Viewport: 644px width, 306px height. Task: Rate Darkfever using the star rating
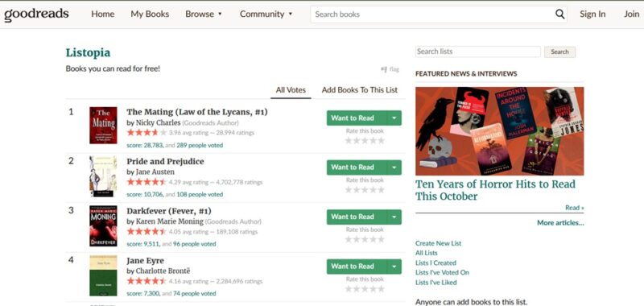(x=365, y=239)
